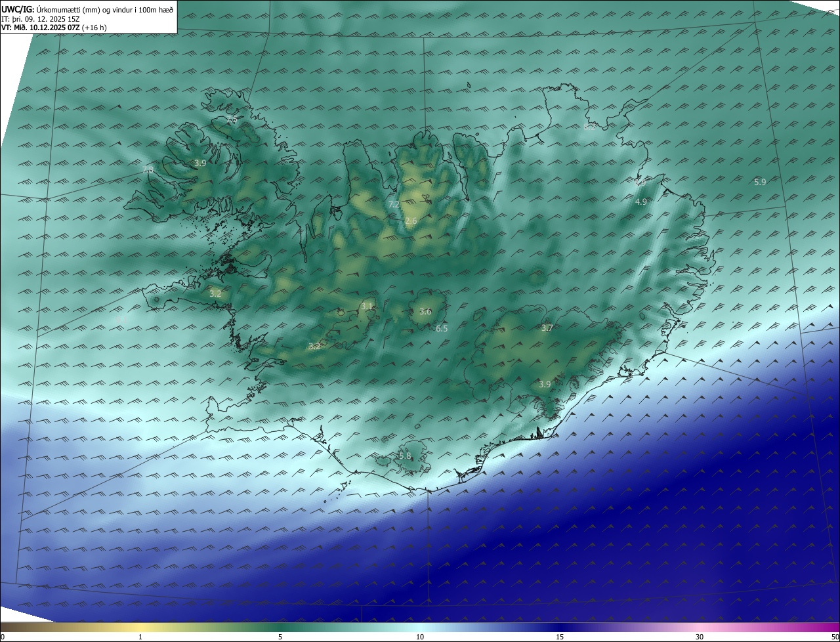Click the colorbar tick label 15

(560, 637)
